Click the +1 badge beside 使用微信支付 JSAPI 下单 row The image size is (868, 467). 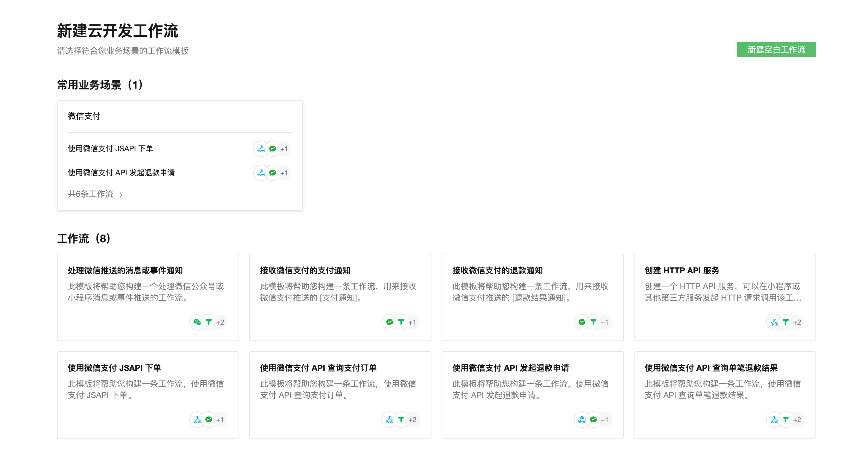click(x=284, y=149)
